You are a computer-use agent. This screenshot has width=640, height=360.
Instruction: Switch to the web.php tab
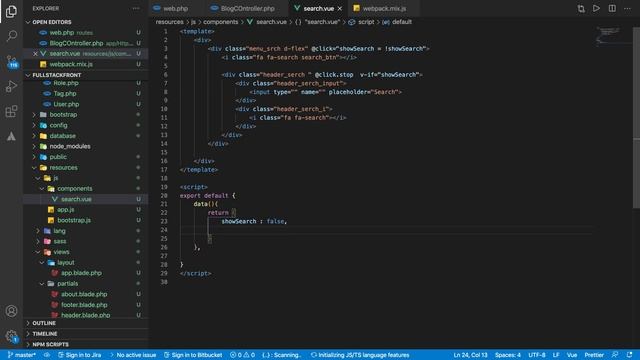point(176,9)
